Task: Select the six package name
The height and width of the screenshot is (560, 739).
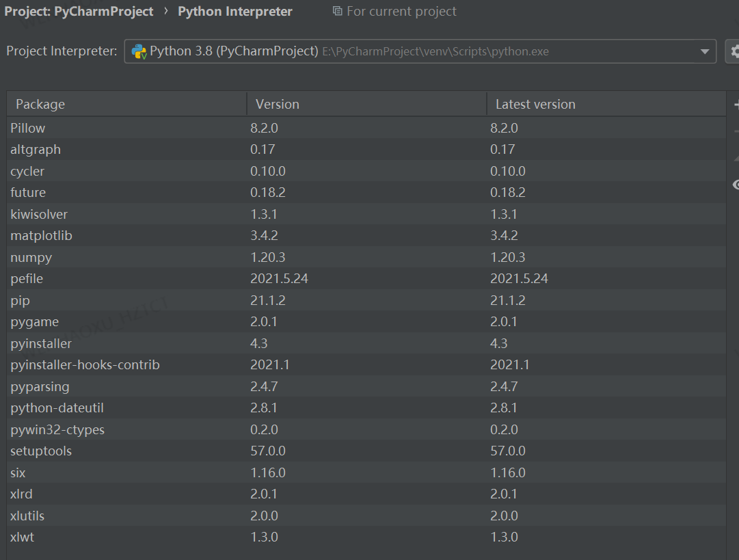Action: tap(18, 472)
